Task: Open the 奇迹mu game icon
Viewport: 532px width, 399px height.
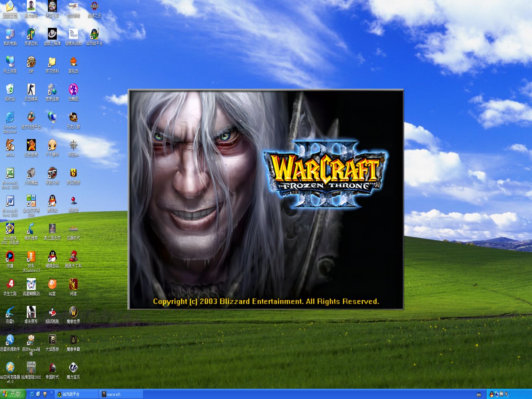Action: click(73, 145)
